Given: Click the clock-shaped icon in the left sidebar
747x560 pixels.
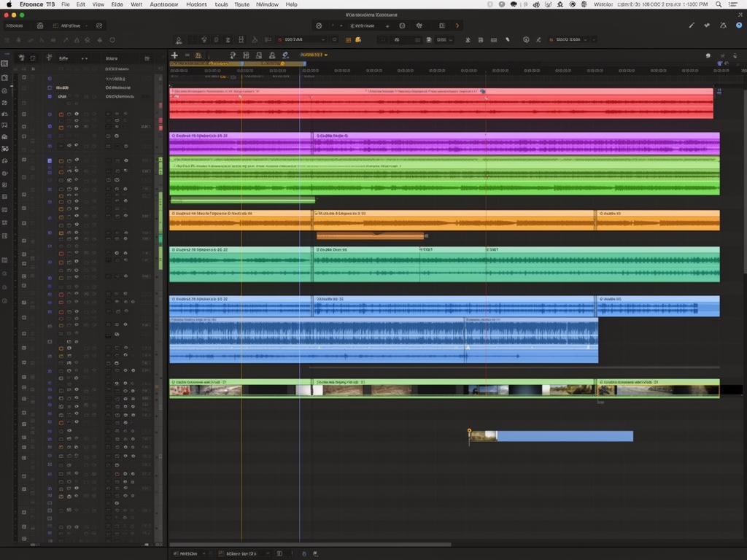Looking at the screenshot, I should pos(5,91).
